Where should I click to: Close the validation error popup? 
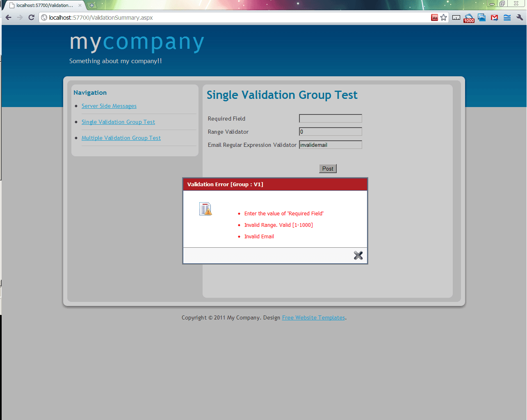coord(358,256)
